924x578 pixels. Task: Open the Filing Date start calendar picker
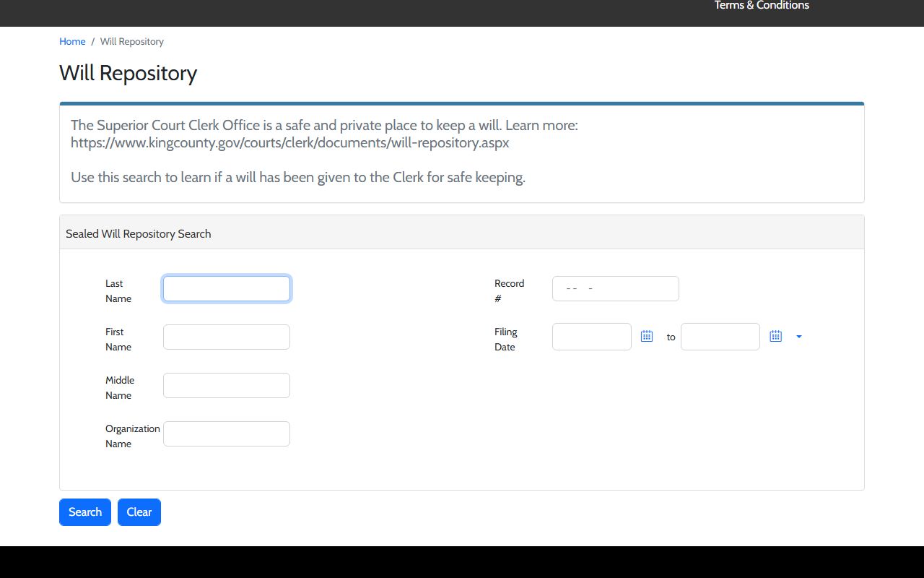click(647, 336)
